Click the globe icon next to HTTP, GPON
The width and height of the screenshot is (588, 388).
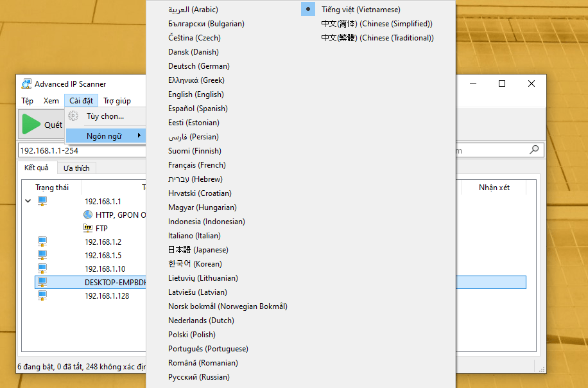click(88, 215)
